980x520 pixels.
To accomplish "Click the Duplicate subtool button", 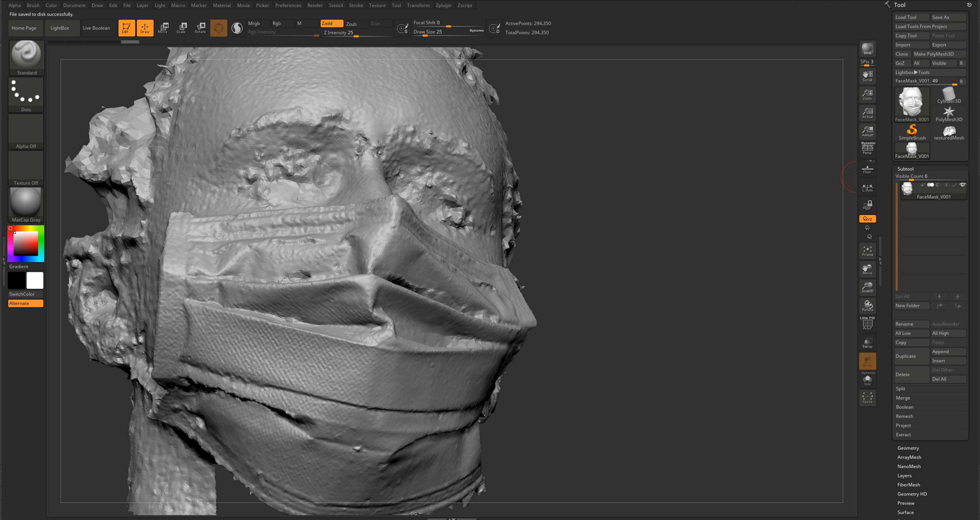I will coord(912,356).
